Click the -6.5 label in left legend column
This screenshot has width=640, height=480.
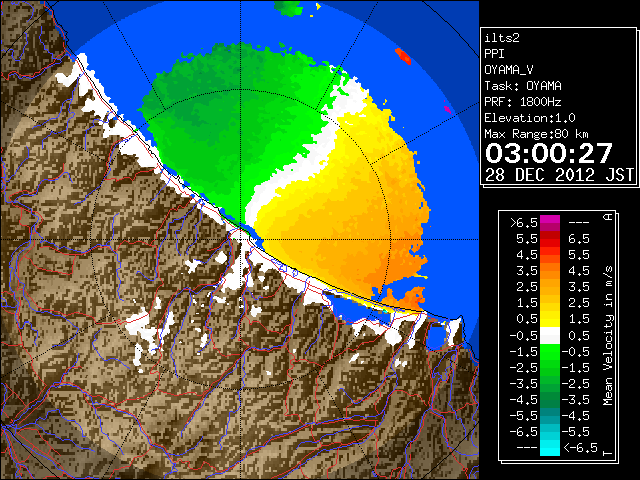click(524, 431)
